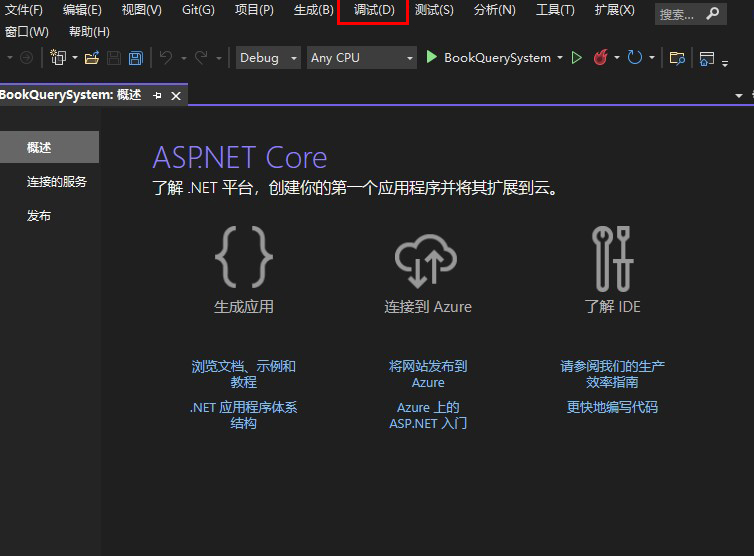This screenshot has height=556, width=754.
Task: Expand BookQuerySystem launch profile dropdown arrow
Action: point(560,58)
